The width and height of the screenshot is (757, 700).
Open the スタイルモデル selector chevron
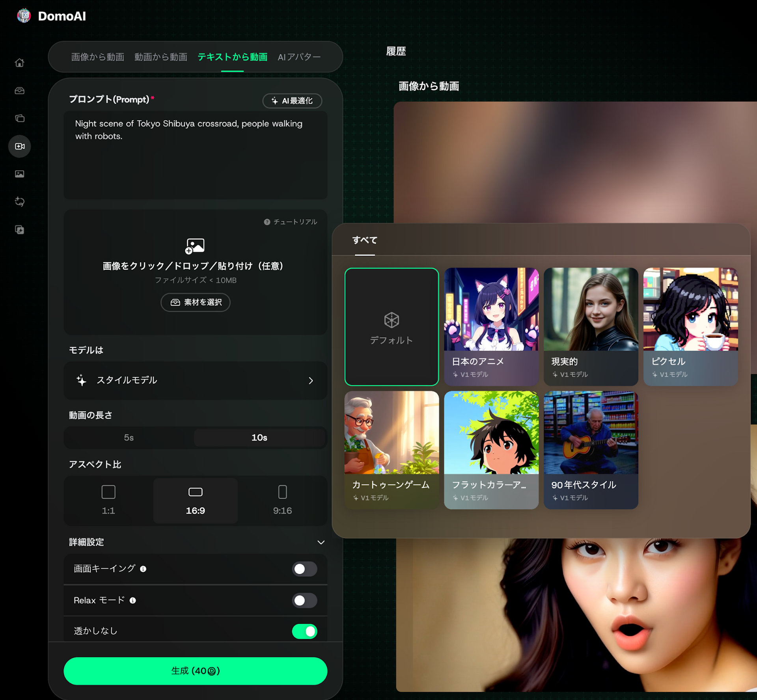(311, 380)
